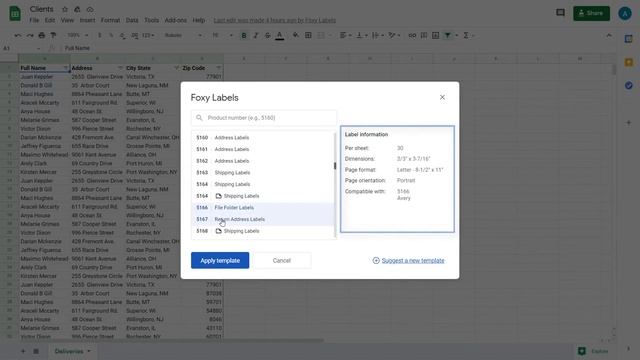Screen dimensions: 640x360
Task: Open the vertical align dropdown
Action: coord(361,36)
